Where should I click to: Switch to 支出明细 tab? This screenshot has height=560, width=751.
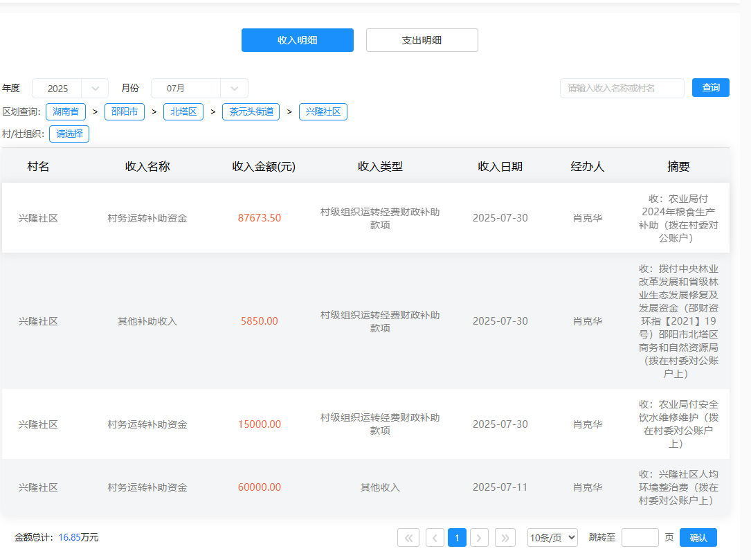(422, 40)
